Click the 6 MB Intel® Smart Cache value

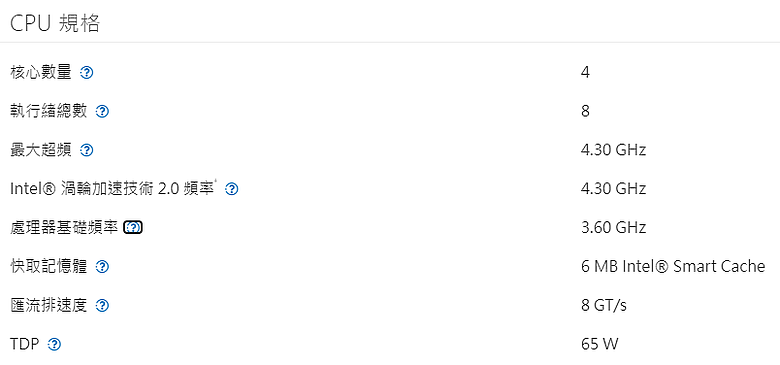pos(673,267)
